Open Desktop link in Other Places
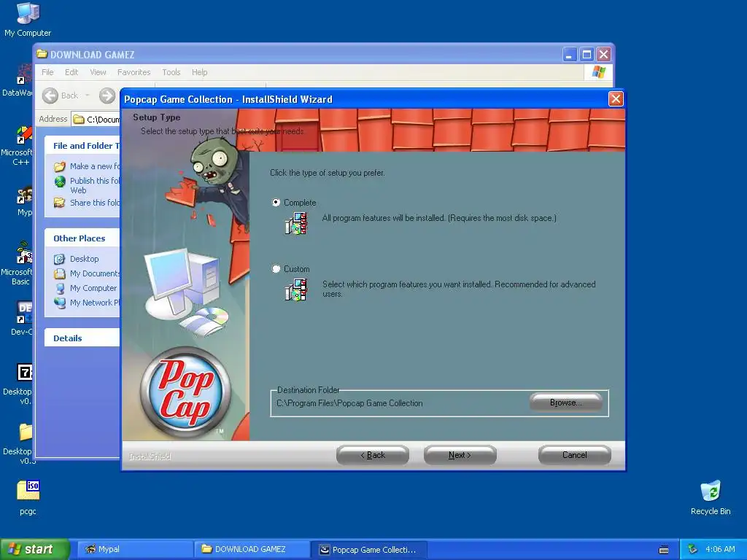The height and width of the screenshot is (560, 747). click(85, 259)
